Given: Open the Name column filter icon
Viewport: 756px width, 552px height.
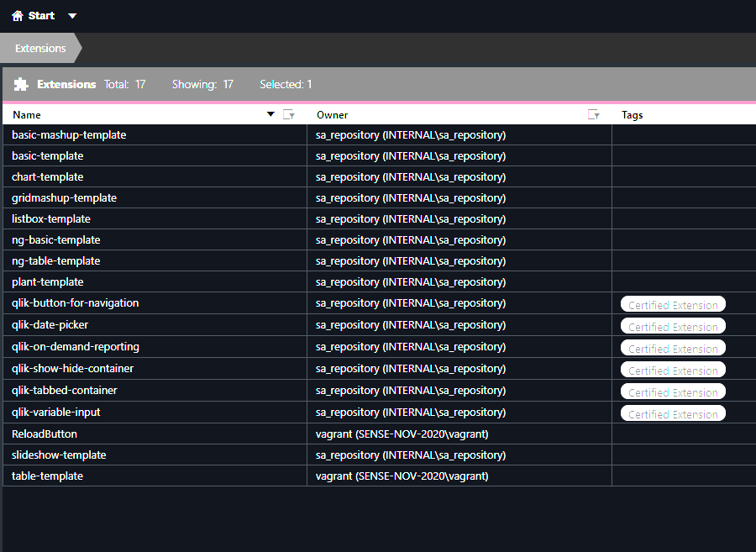Looking at the screenshot, I should pos(289,115).
